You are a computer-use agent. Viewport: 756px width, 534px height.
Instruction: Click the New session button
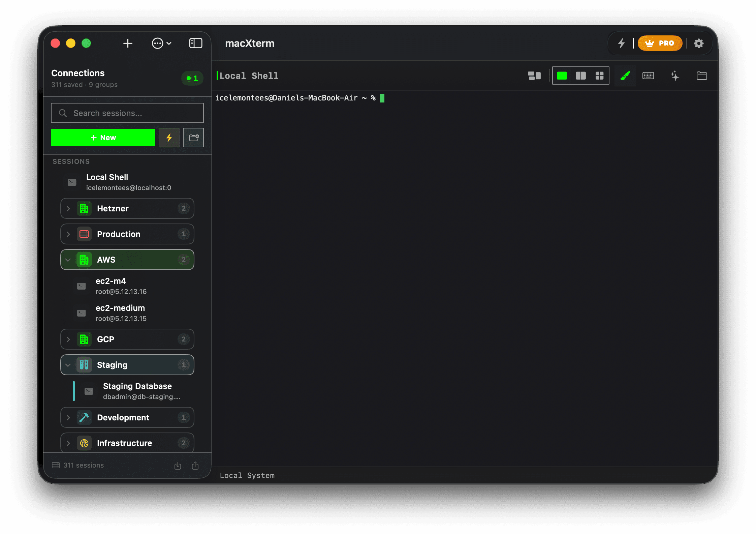(103, 137)
